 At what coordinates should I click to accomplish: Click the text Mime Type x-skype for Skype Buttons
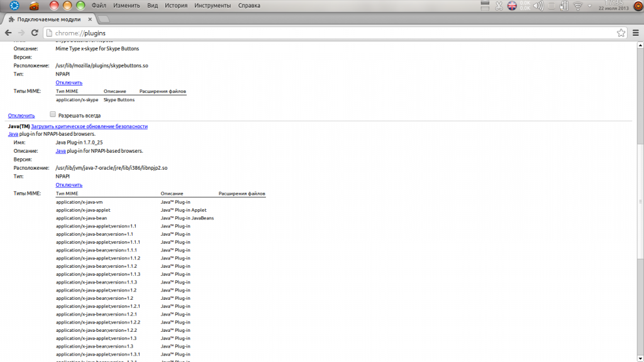[97, 48]
